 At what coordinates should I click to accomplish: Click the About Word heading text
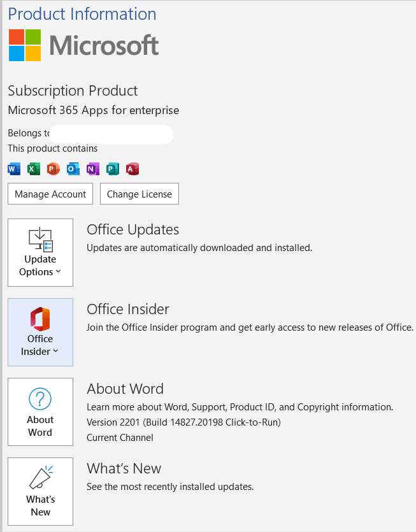126,389
